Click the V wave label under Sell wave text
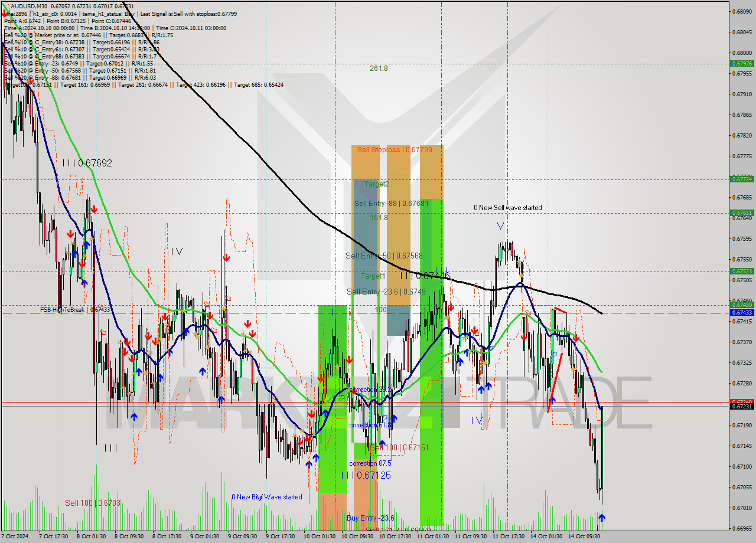The image size is (756, 543). 500,226
